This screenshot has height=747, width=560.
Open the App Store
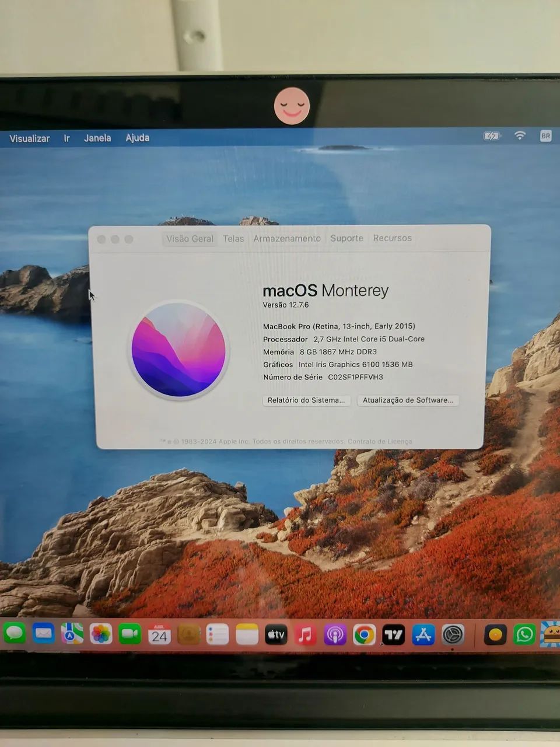[423, 635]
